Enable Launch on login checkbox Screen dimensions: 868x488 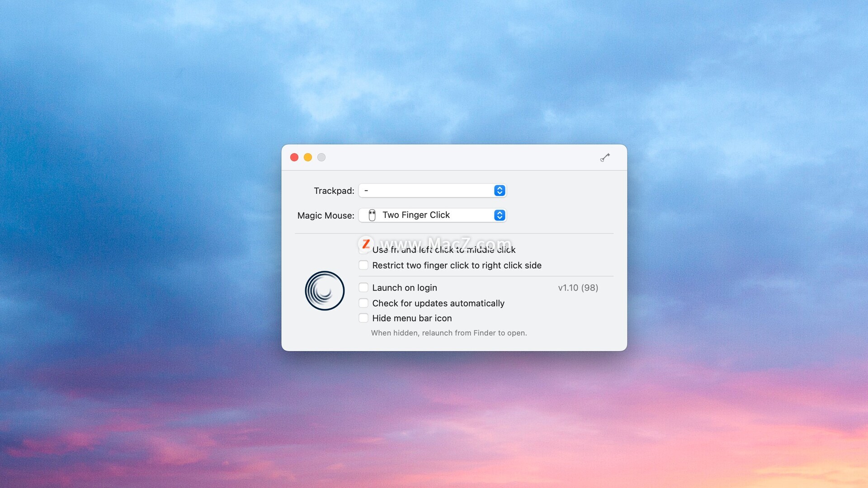coord(363,287)
